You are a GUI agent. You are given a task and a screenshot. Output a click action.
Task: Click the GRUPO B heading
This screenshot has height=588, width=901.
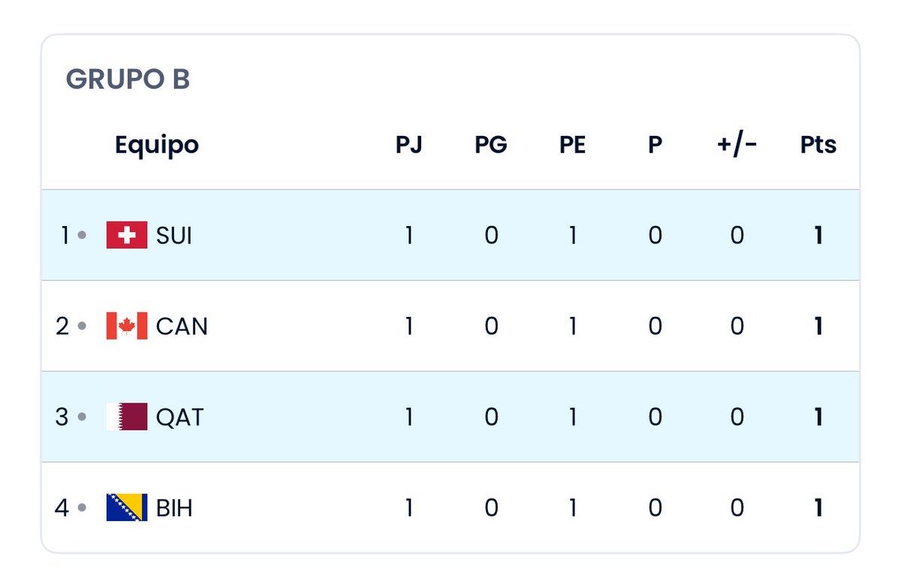(x=128, y=79)
